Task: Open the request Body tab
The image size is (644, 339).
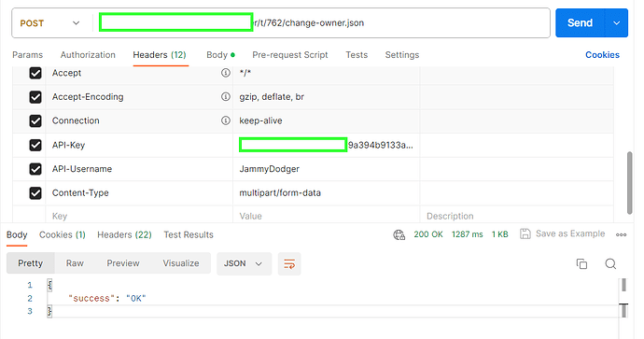Action: coord(220,55)
